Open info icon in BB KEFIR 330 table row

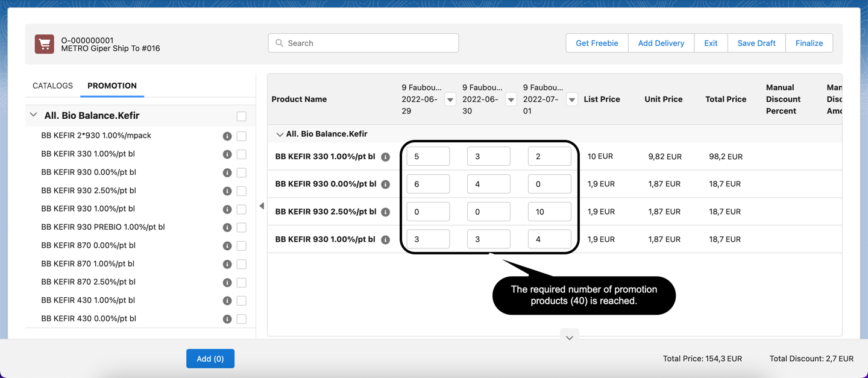[x=386, y=157]
